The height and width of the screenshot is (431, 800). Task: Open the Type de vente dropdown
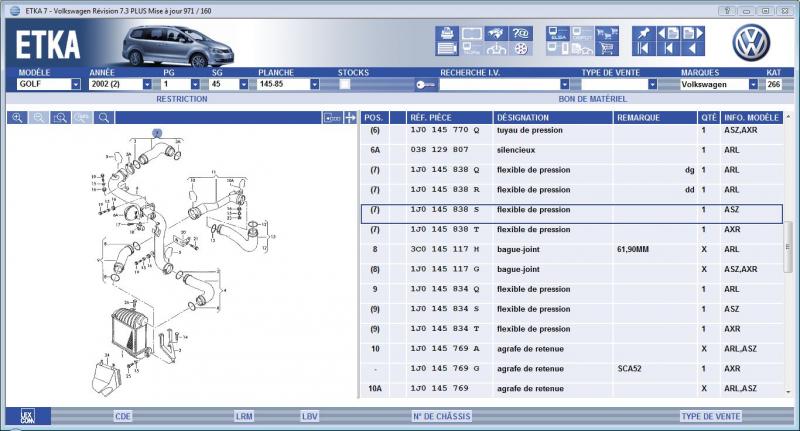[x=653, y=84]
